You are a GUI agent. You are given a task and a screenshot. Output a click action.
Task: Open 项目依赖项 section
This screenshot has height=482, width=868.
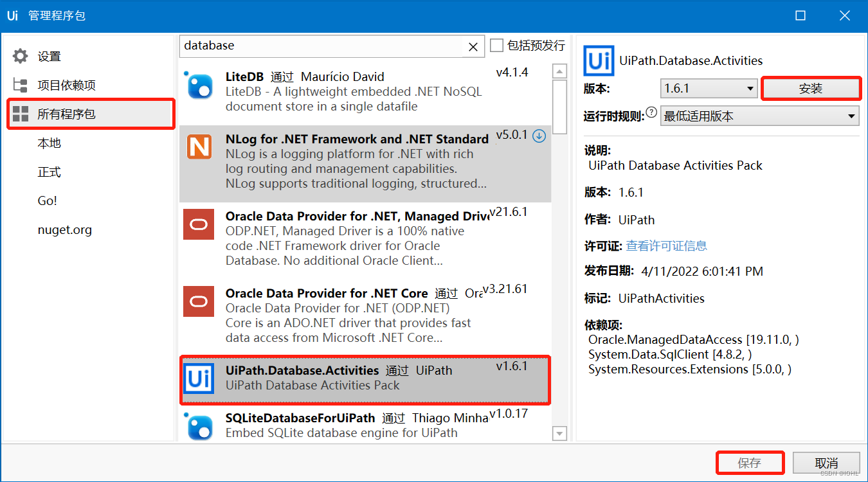(66, 85)
